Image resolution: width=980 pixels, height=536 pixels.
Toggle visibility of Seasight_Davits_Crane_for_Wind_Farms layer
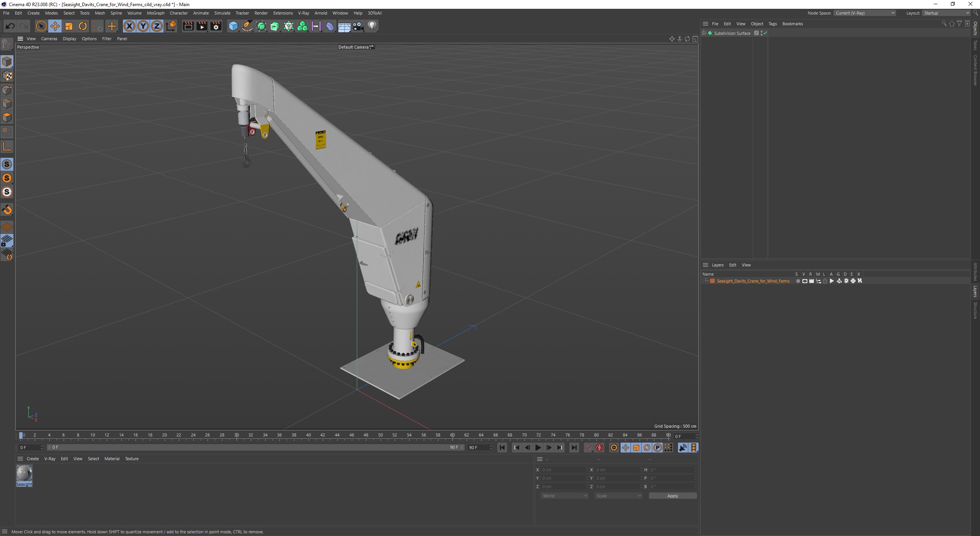pyautogui.click(x=804, y=281)
